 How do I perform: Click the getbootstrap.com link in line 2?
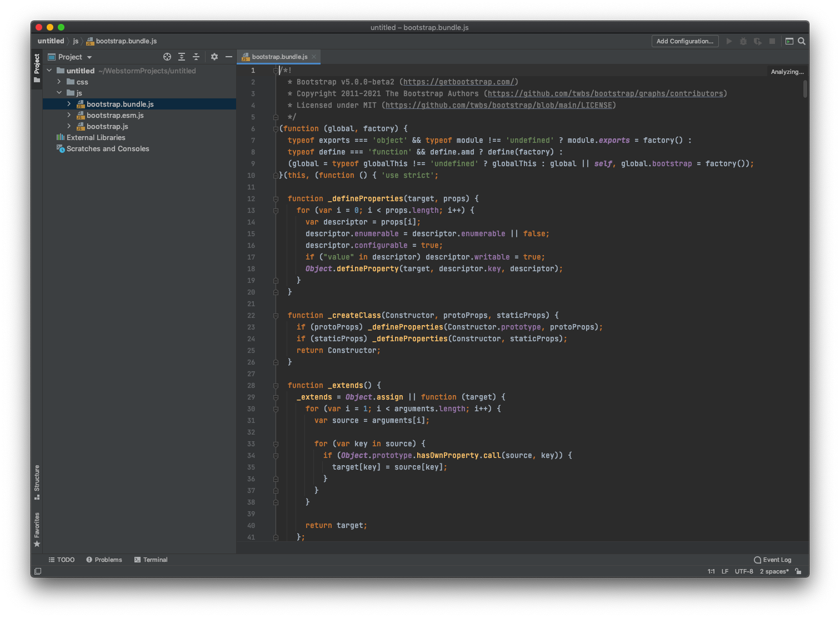coord(459,82)
